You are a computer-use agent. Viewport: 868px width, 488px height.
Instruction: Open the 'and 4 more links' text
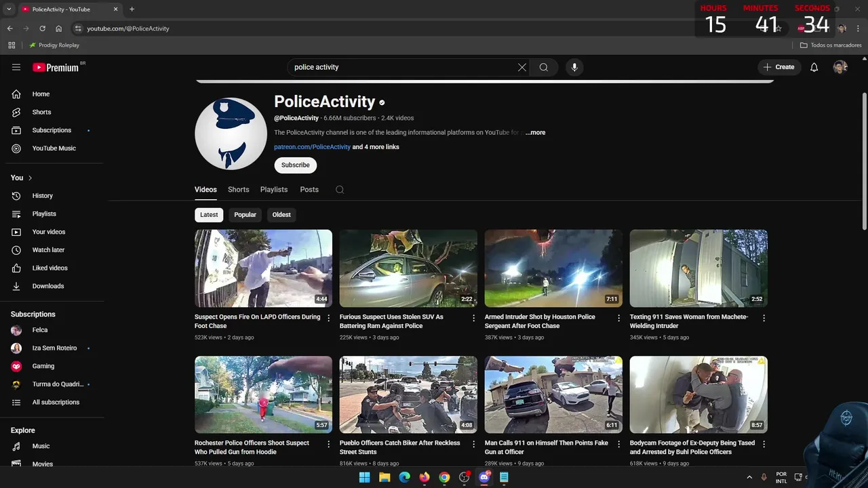[x=376, y=147]
